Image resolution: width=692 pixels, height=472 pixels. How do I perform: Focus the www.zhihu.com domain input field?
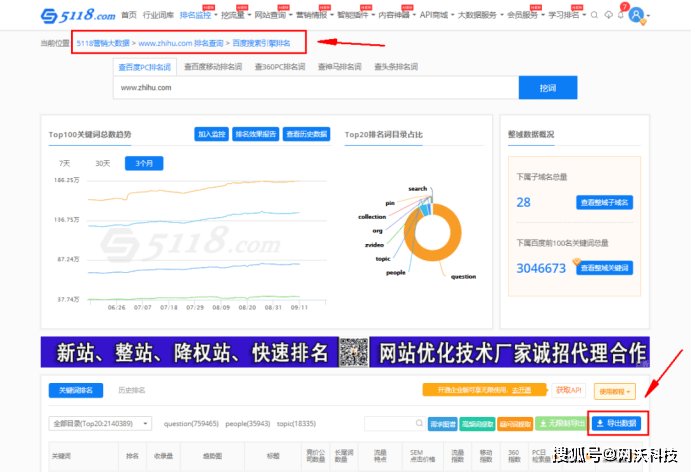click(x=316, y=88)
